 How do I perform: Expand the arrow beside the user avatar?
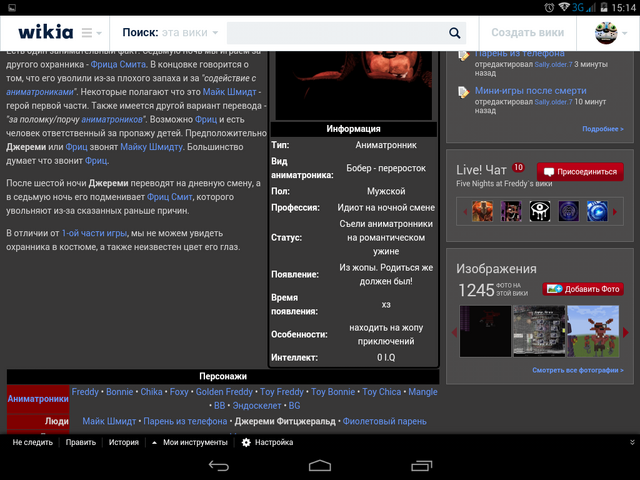click(624, 33)
